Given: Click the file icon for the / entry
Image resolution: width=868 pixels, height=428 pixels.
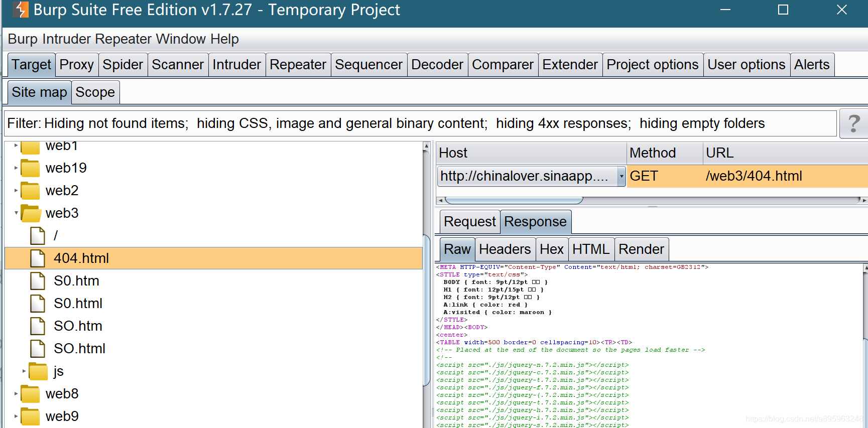Looking at the screenshot, I should point(38,236).
